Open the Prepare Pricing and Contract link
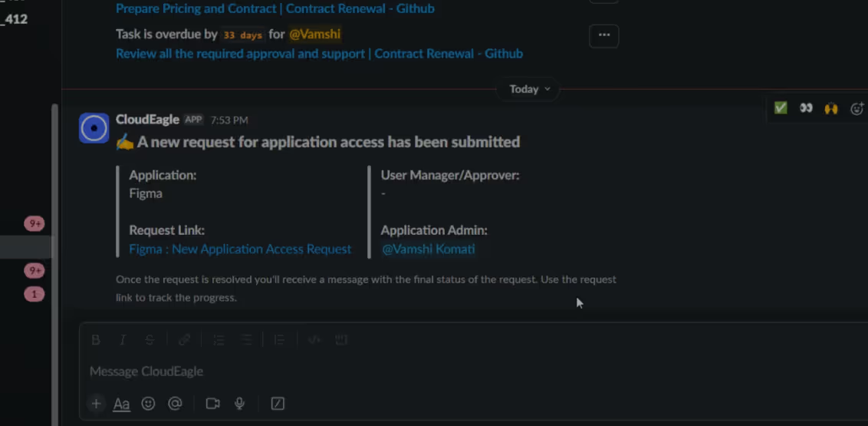868x426 pixels. (x=275, y=9)
